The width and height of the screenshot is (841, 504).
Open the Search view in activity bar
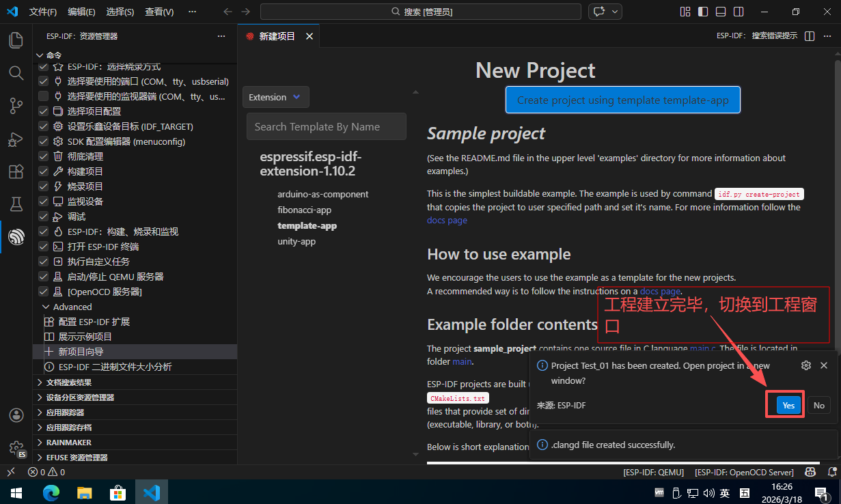pos(16,72)
